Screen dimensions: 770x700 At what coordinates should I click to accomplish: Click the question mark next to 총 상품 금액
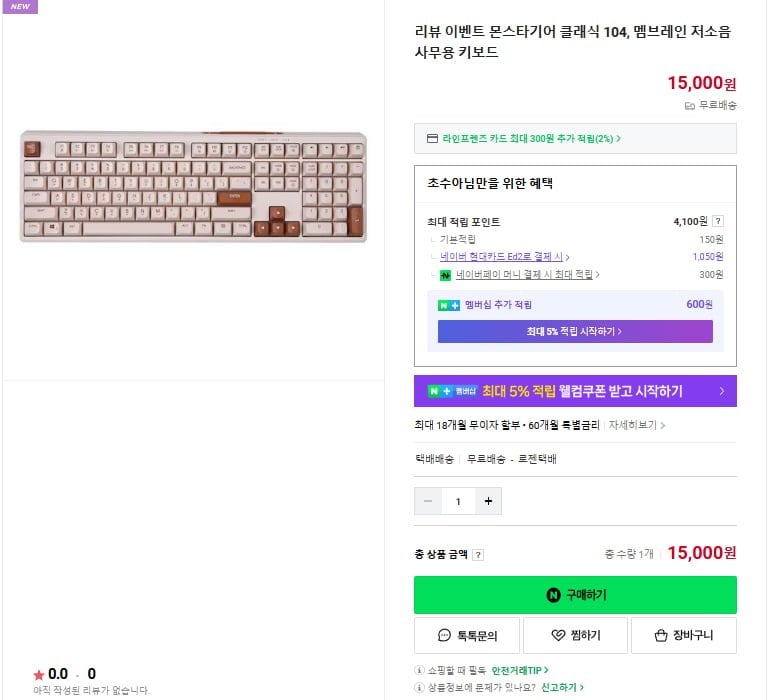[x=478, y=555]
